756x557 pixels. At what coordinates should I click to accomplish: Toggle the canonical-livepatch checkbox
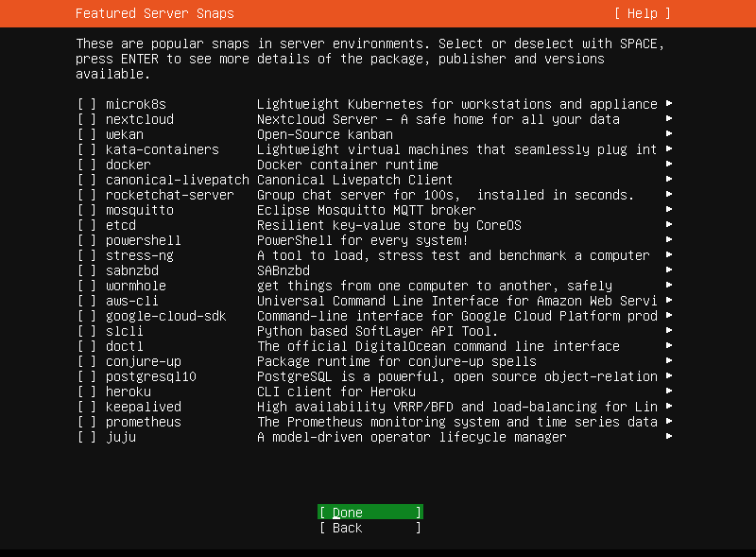pyautogui.click(x=87, y=180)
